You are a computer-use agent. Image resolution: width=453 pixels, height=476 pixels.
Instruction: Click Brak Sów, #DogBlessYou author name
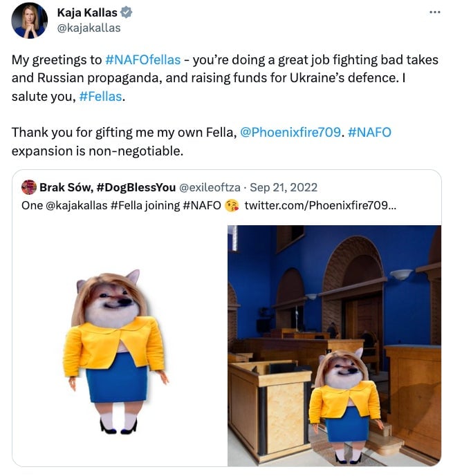[x=107, y=187]
